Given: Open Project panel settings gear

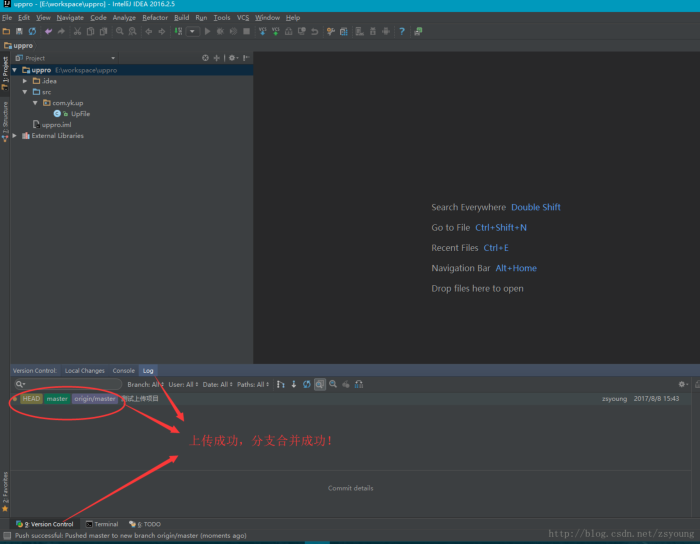Looking at the screenshot, I should [232, 58].
